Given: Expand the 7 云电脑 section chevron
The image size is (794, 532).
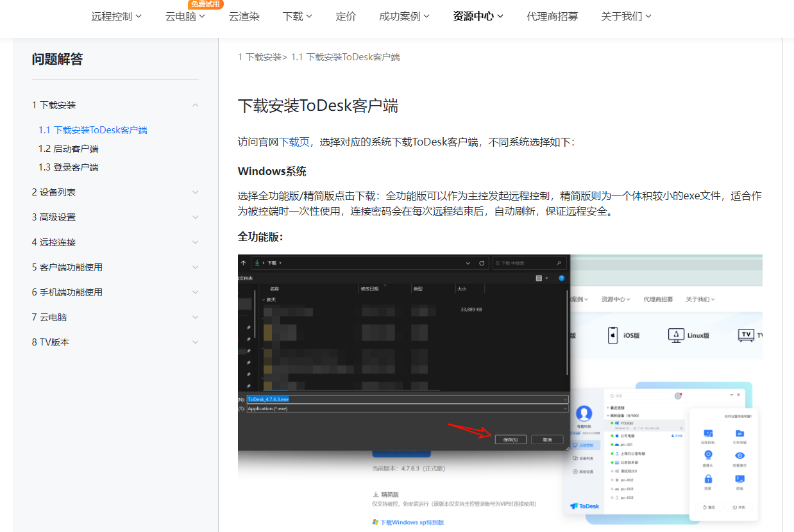Looking at the screenshot, I should tap(196, 317).
